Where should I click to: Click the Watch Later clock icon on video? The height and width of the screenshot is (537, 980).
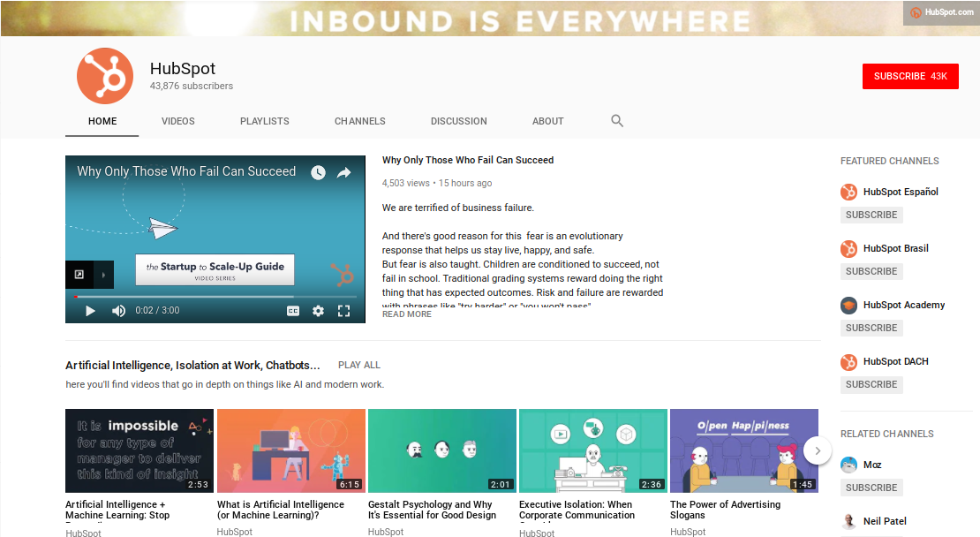pyautogui.click(x=318, y=172)
